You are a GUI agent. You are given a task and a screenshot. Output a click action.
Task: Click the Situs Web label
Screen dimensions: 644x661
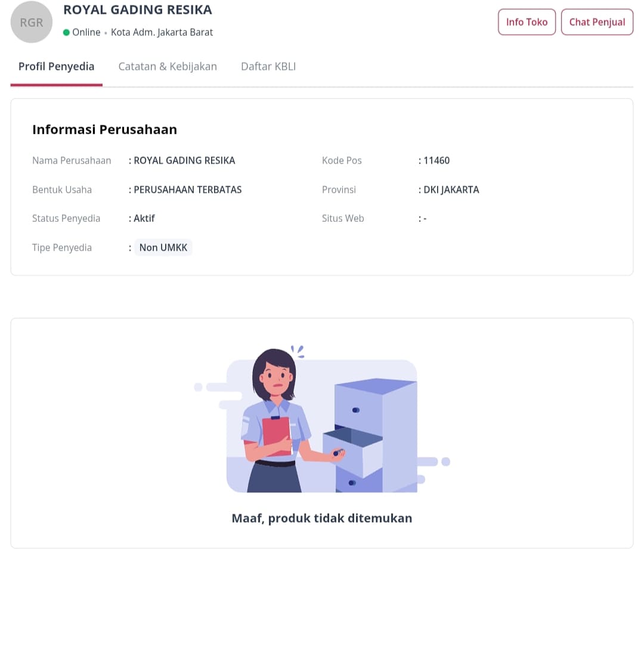pos(343,218)
